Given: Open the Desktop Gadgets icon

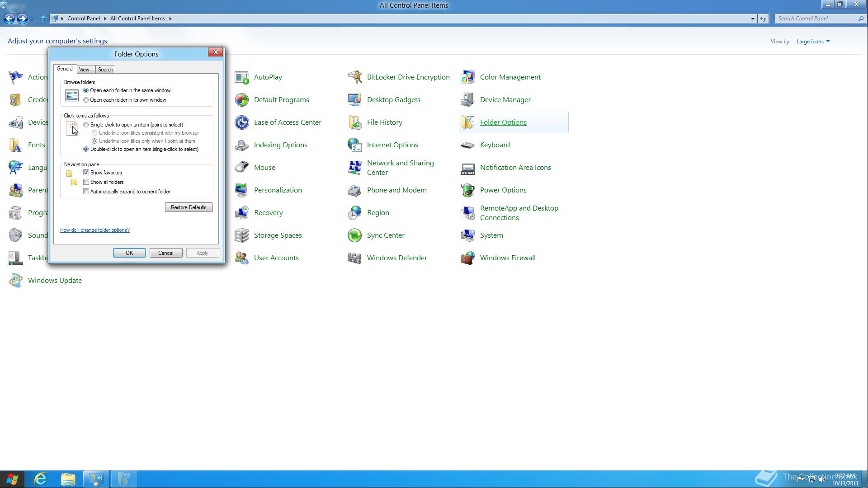Looking at the screenshot, I should coord(355,100).
